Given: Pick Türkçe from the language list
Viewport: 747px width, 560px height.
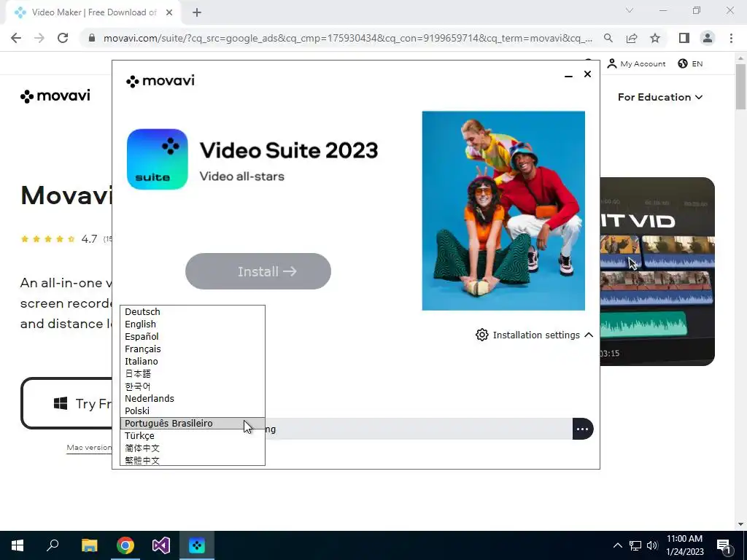Looking at the screenshot, I should coord(192,436).
